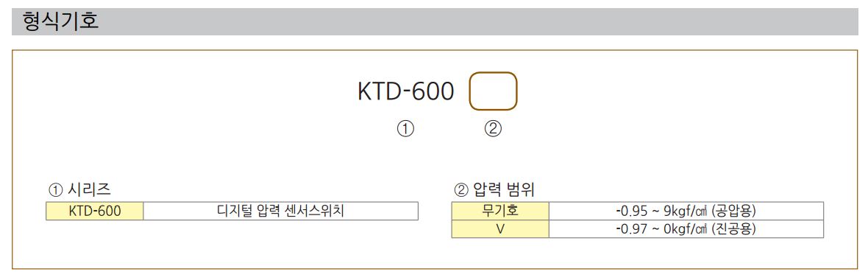Click the 600 digits in the model title
The image size is (868, 280).
pos(434,92)
